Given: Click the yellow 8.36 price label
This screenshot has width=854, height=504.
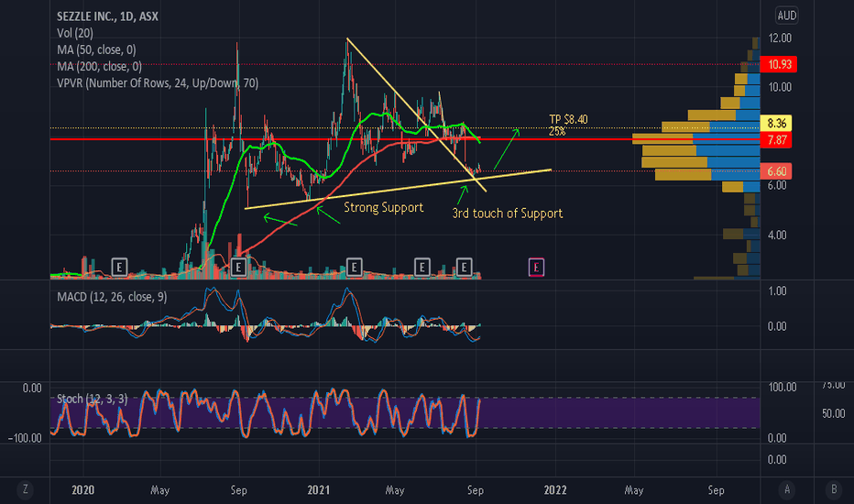Looking at the screenshot, I should pos(776,123).
